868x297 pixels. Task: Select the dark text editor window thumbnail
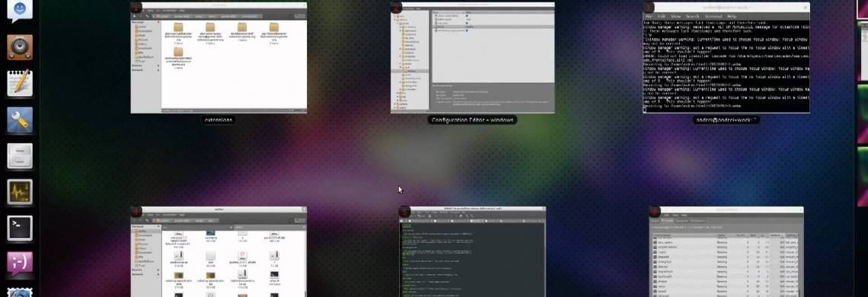(473, 252)
